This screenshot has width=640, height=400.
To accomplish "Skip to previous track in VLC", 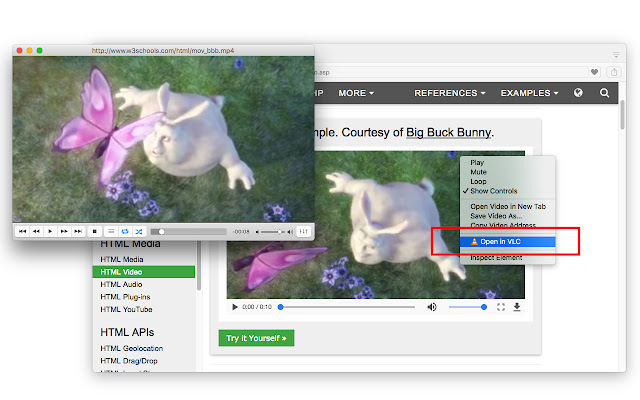I will coord(21,231).
